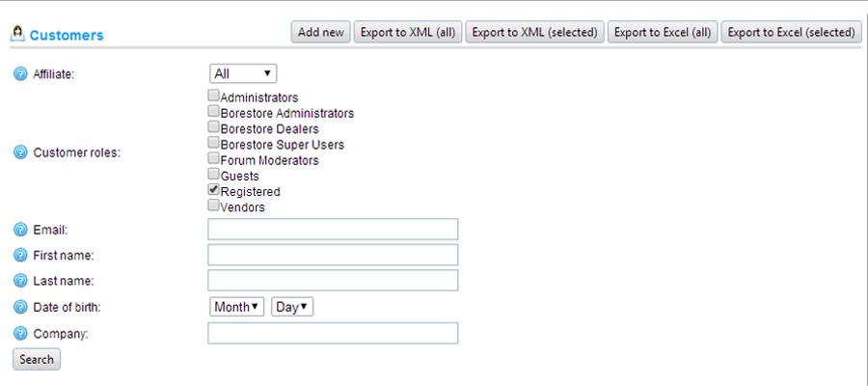
Task: Click the help icon next to Email
Action: tap(20, 230)
